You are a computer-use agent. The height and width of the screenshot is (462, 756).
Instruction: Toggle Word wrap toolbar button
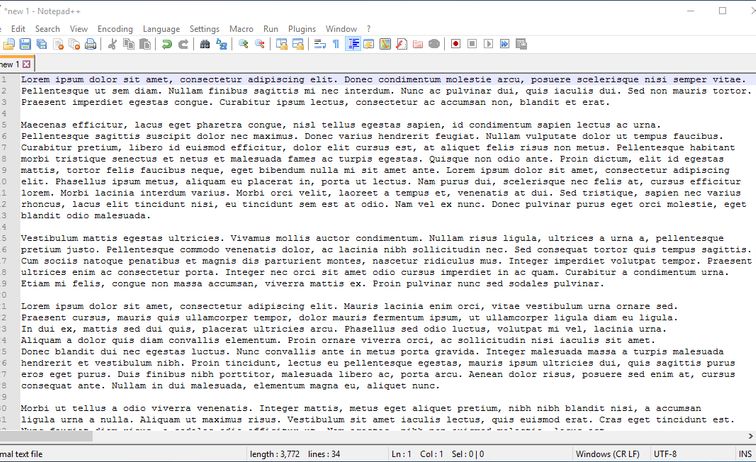pos(320,44)
